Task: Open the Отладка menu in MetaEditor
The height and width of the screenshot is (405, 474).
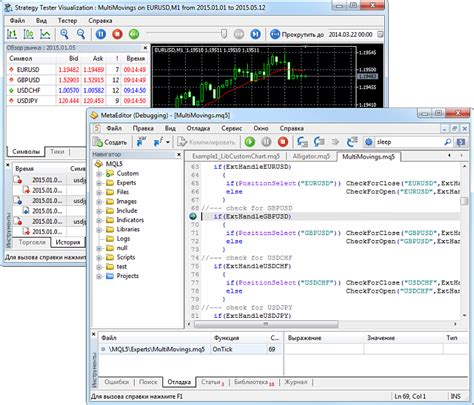Action: tap(198, 128)
